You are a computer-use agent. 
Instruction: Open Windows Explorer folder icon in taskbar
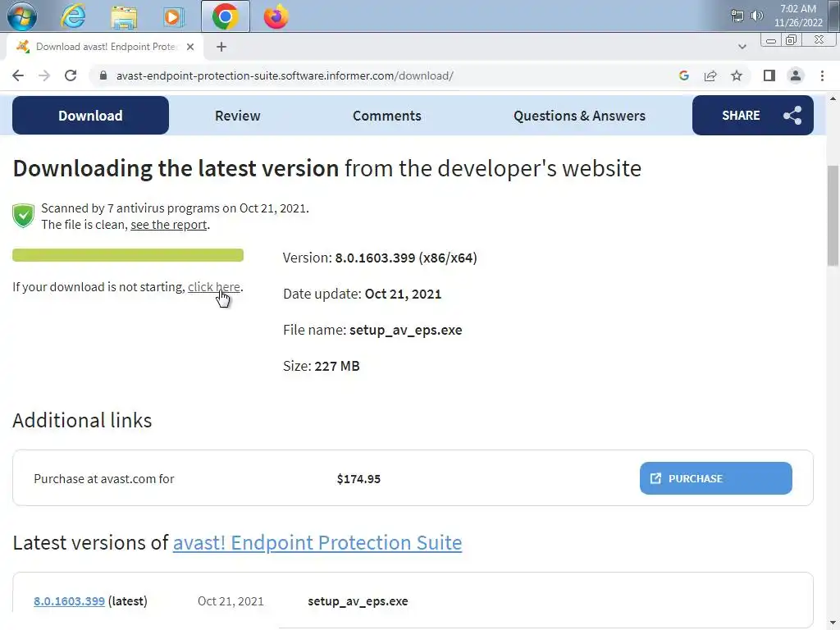(124, 17)
